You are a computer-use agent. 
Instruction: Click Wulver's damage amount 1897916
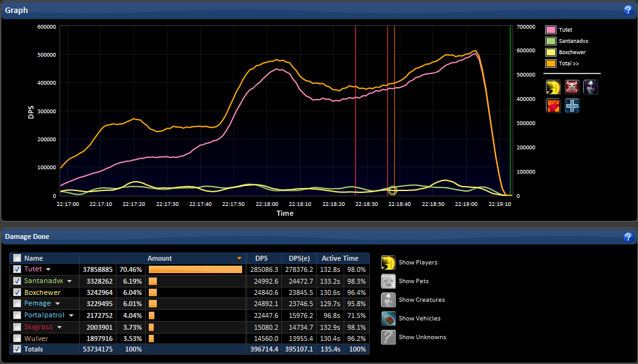point(100,338)
